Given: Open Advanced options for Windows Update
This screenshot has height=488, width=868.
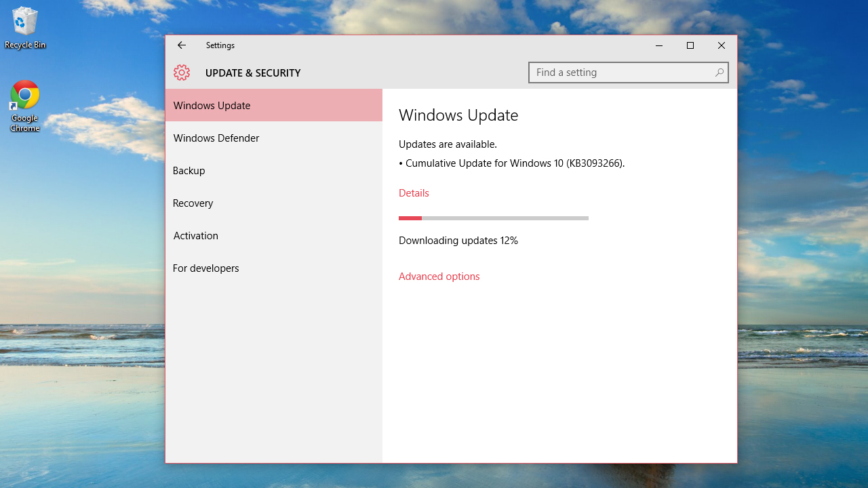Looking at the screenshot, I should [x=439, y=276].
